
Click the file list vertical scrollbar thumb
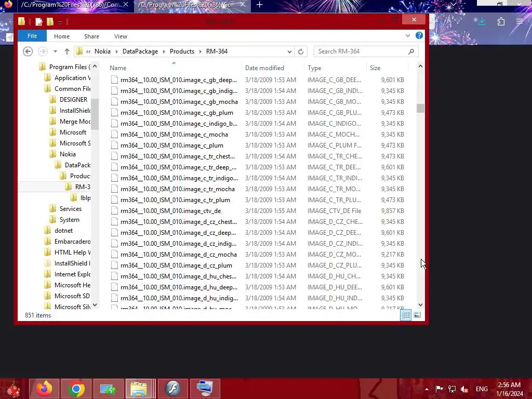pyautogui.click(x=420, y=108)
